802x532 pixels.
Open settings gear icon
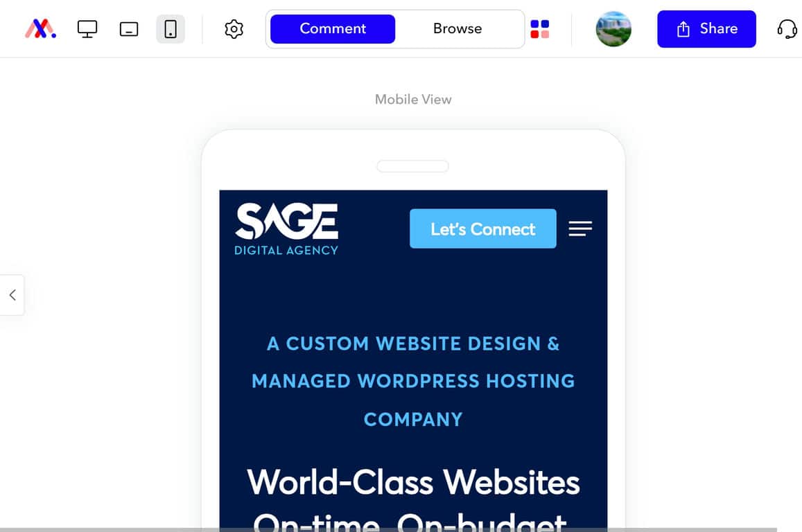234,28
